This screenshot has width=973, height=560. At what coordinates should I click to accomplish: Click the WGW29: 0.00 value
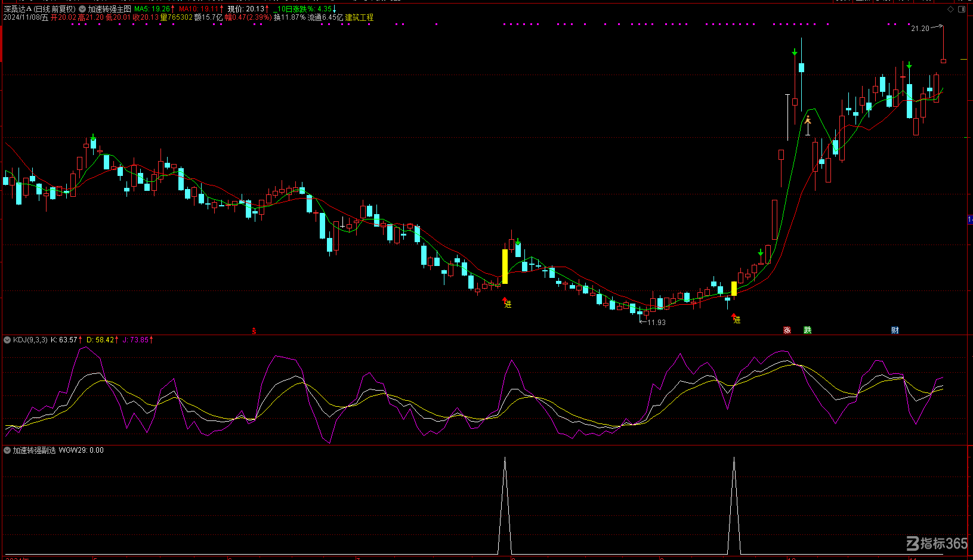[x=81, y=450]
